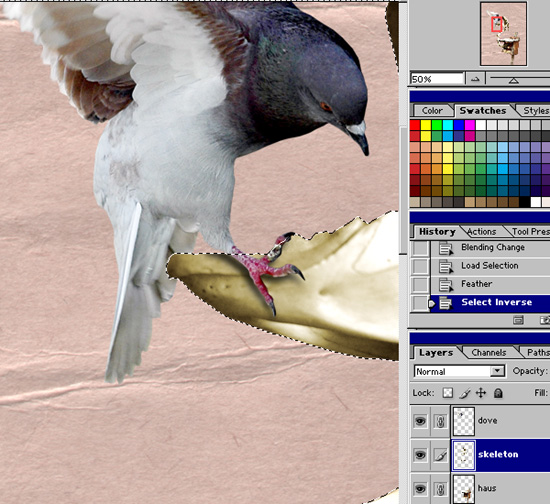Screen dimensions: 550x504
Task: Toggle visibility of the haus layer
Action: tap(420, 489)
